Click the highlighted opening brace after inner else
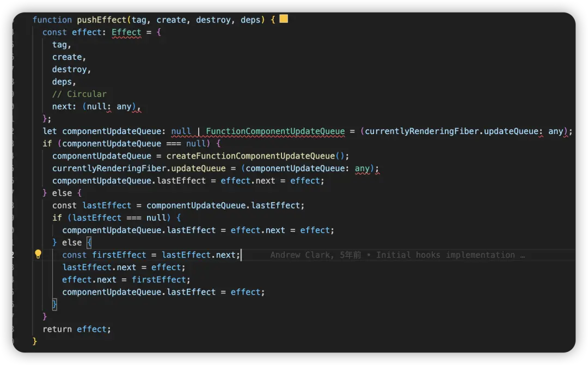Image resolution: width=588 pixels, height=365 pixels. pos(89,243)
